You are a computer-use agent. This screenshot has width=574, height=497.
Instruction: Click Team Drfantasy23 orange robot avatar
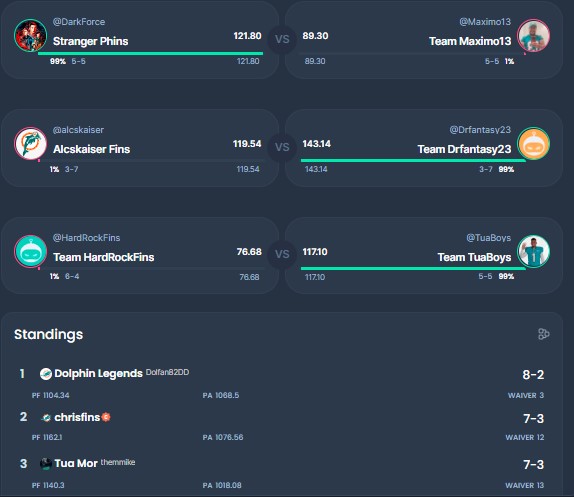coord(533,143)
